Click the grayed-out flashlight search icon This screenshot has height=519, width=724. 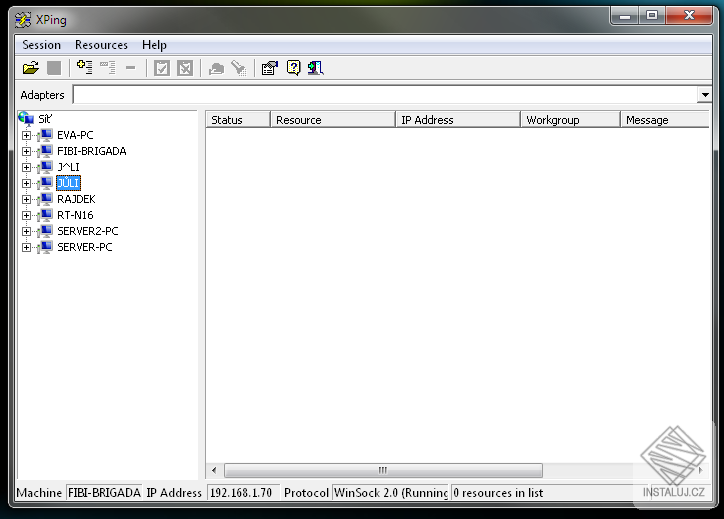tap(239, 68)
